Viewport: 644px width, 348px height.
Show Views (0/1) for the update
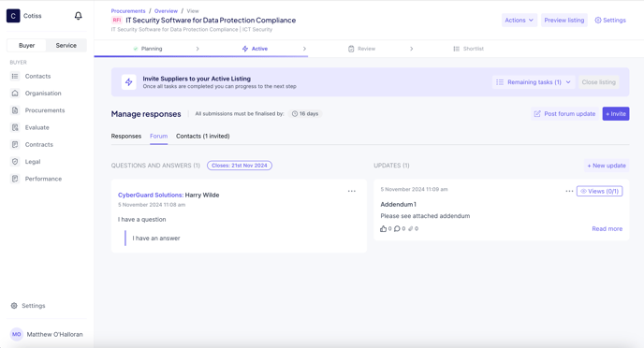599,191
